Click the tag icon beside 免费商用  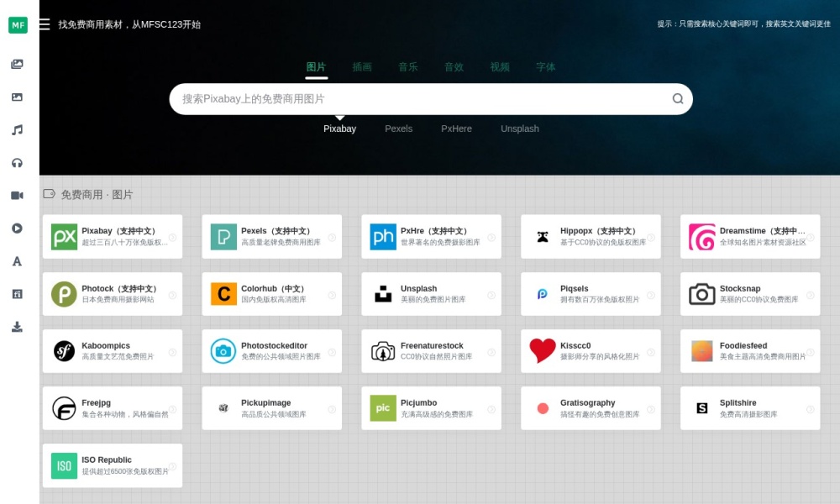pos(50,194)
